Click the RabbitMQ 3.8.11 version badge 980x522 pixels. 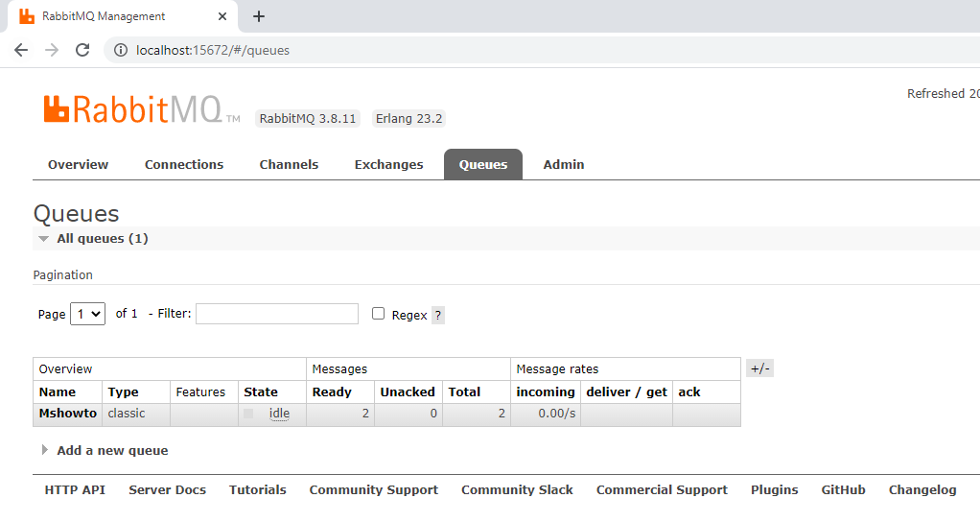click(x=308, y=118)
